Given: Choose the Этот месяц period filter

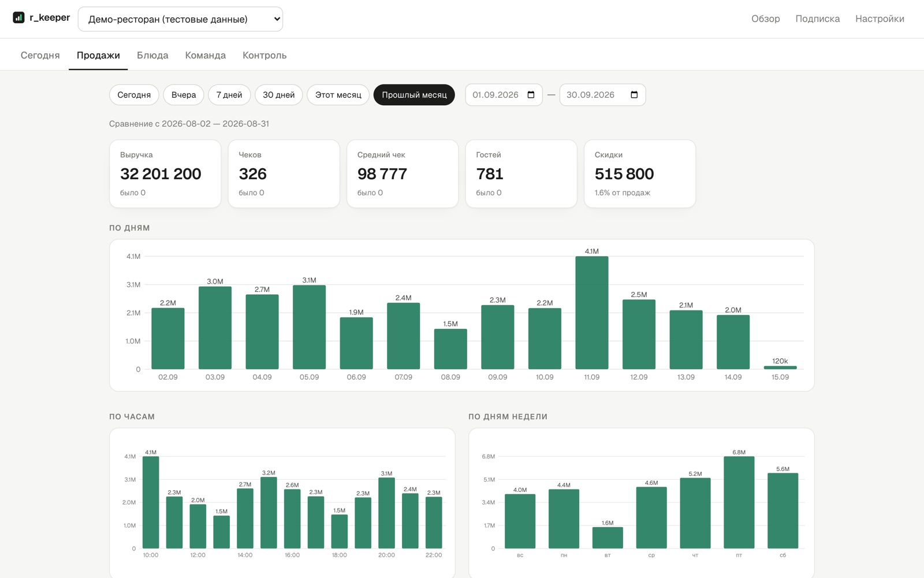Looking at the screenshot, I should pyautogui.click(x=338, y=95).
